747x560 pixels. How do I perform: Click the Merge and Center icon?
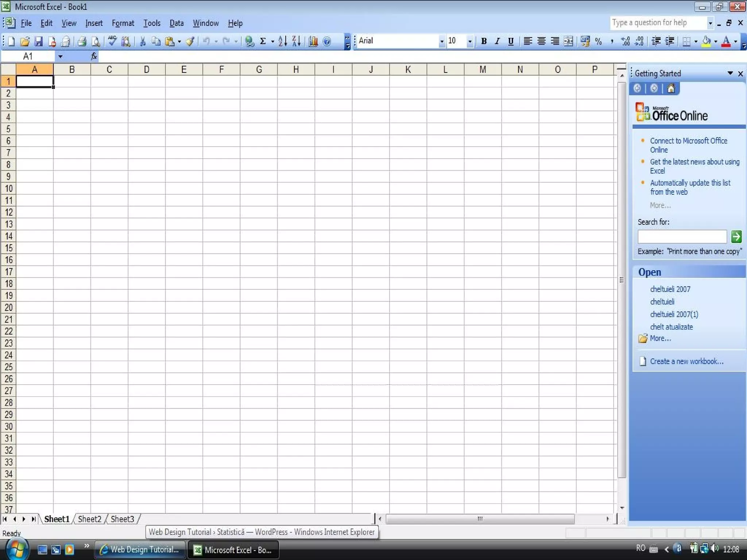[x=568, y=41]
